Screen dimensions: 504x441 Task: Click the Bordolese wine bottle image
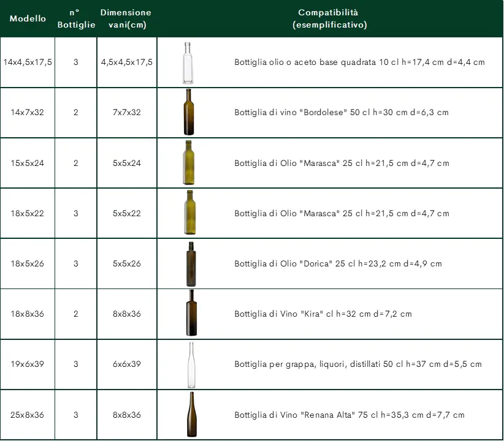point(188,113)
